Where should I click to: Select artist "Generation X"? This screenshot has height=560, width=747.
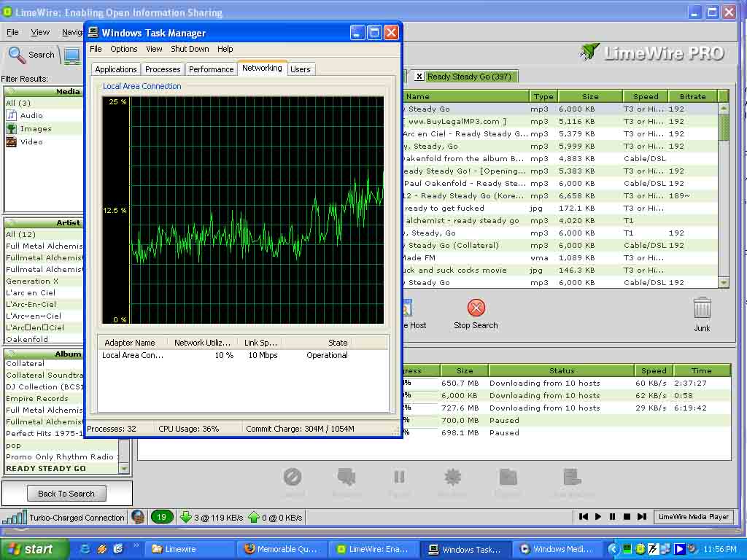[44, 281]
